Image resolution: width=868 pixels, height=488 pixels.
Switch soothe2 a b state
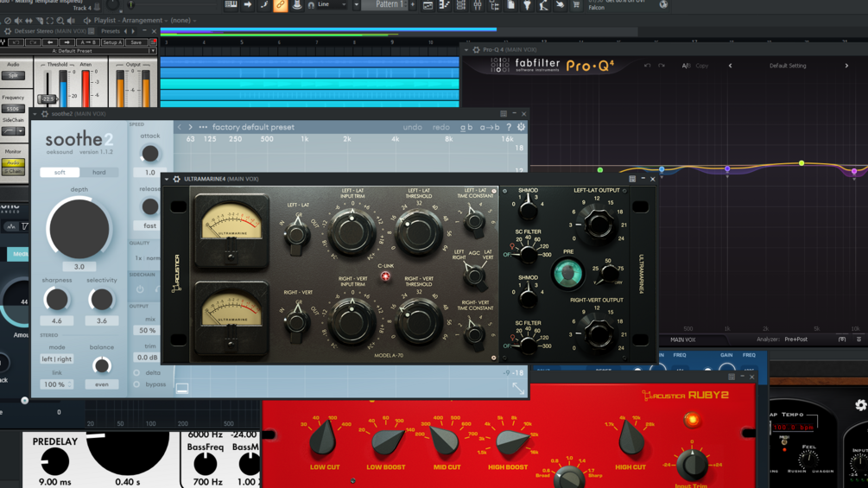point(466,127)
